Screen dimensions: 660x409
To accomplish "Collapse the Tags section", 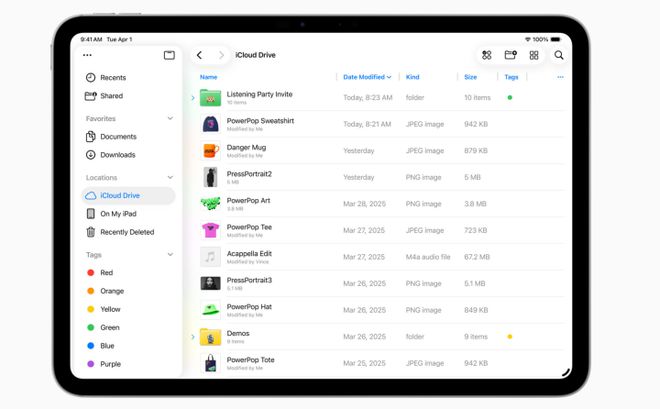I will coord(170,254).
